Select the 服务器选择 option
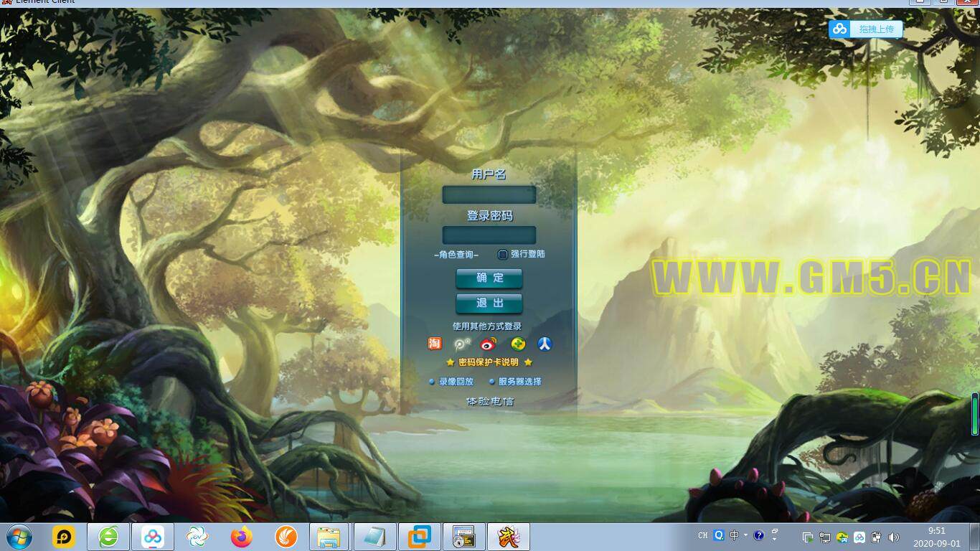 519,382
